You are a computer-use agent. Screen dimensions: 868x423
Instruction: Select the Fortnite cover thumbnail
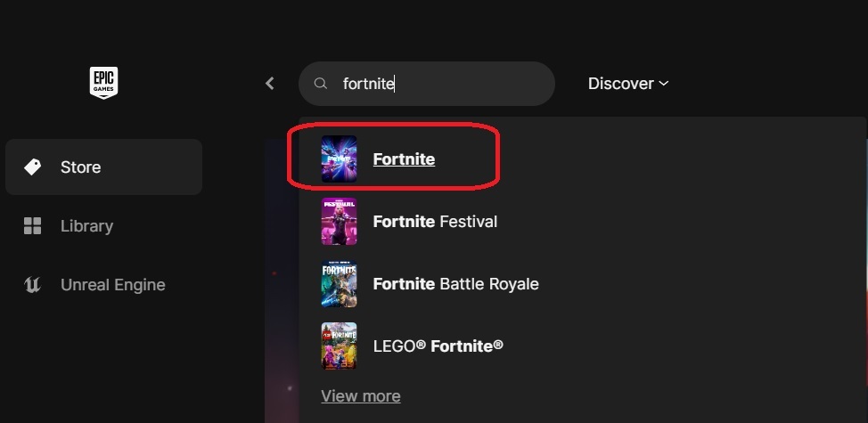click(339, 159)
